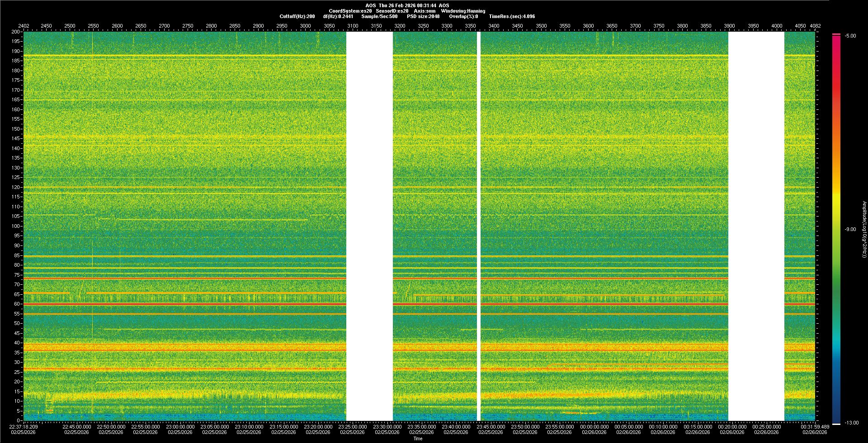Click the 22:37:18.209 start time label
The image size is (868, 443).
coord(24,427)
